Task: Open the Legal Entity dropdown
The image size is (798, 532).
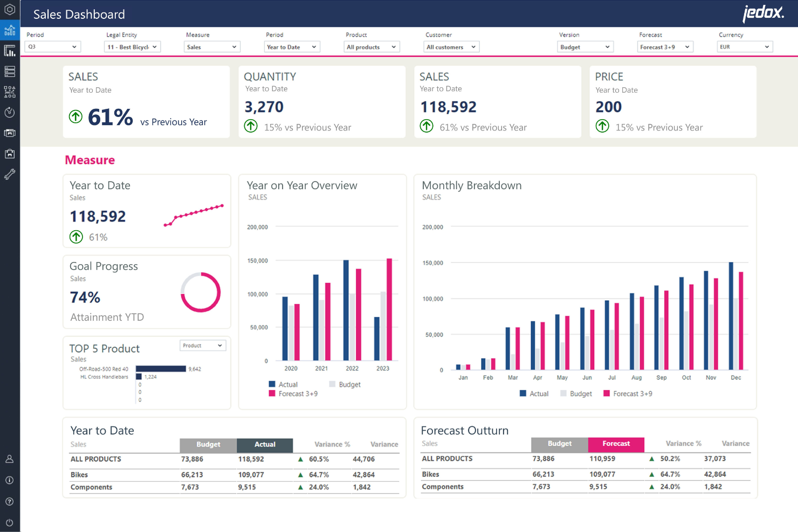Action: [133, 47]
